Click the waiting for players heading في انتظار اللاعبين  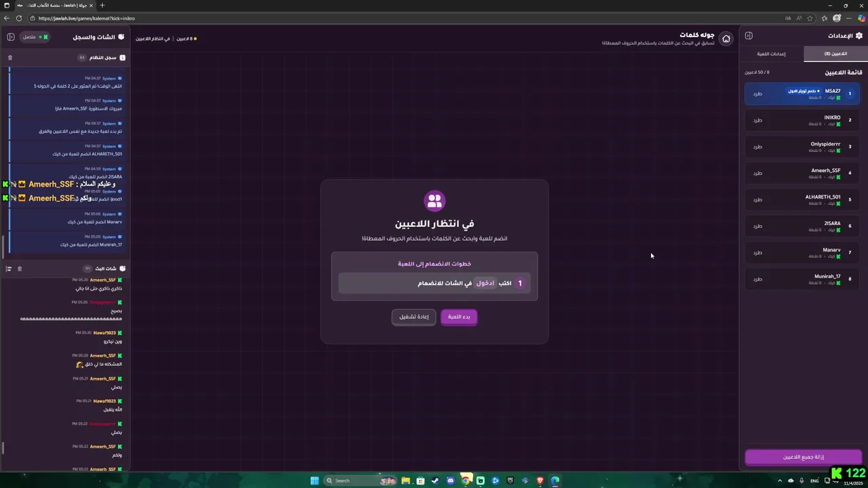435,224
